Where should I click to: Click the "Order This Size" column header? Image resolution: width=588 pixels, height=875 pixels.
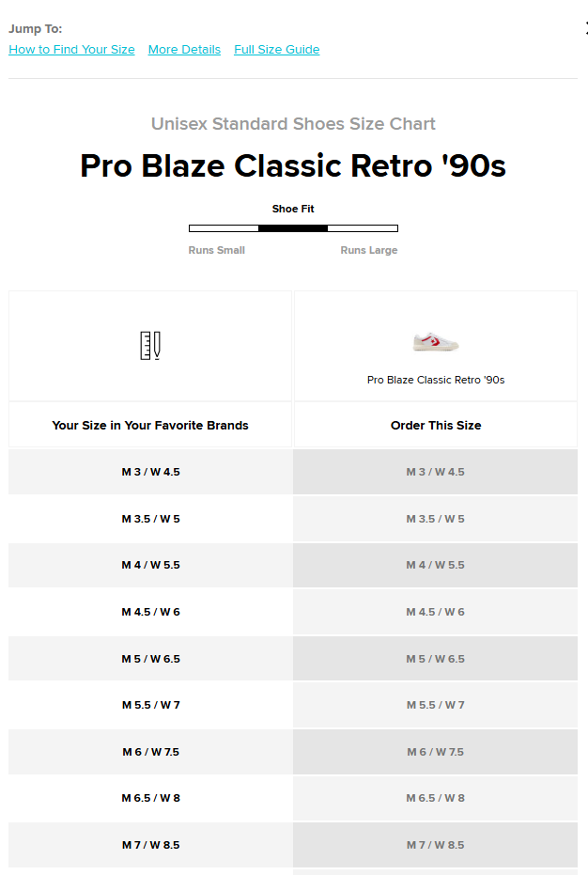click(x=435, y=425)
